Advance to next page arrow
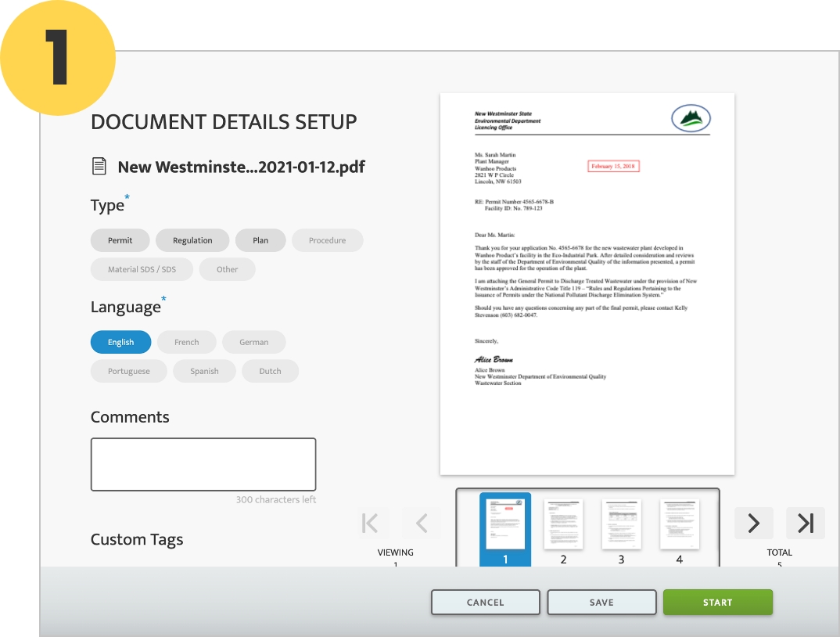This screenshot has width=840, height=637. coord(753,523)
